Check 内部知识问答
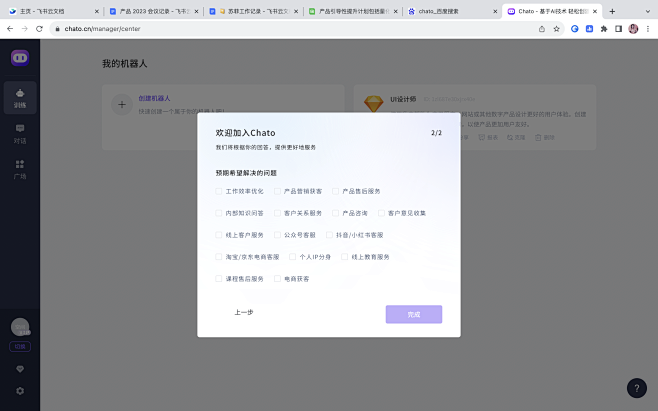The height and width of the screenshot is (411, 658). (219, 213)
